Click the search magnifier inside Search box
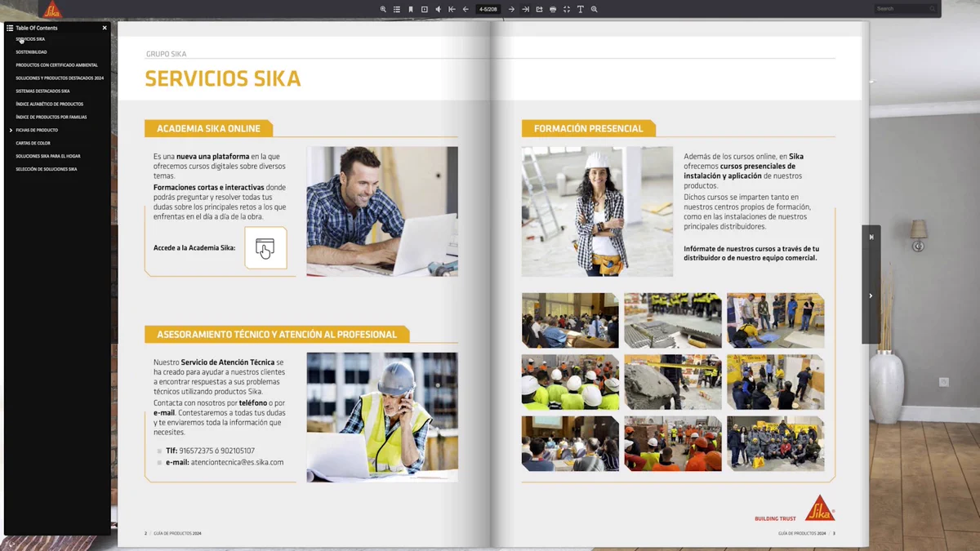The width and height of the screenshot is (980, 551). click(933, 9)
